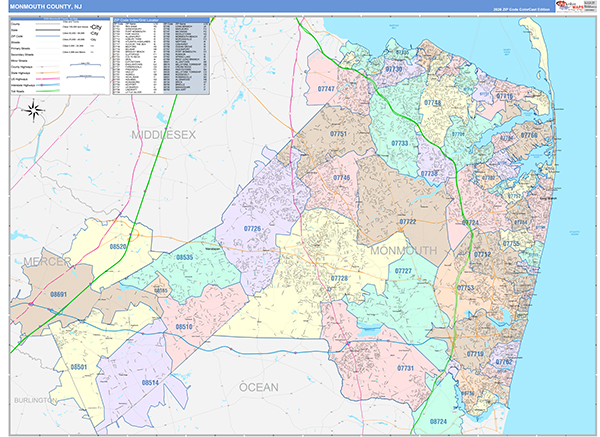The width and height of the screenshot is (600, 437).
Task: Select ZIP code 07726 on the map
Action: (x=252, y=228)
